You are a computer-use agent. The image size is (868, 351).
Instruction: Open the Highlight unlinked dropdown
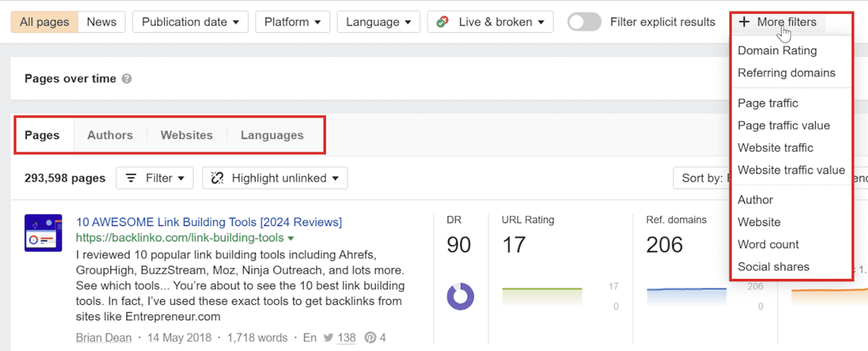click(275, 178)
